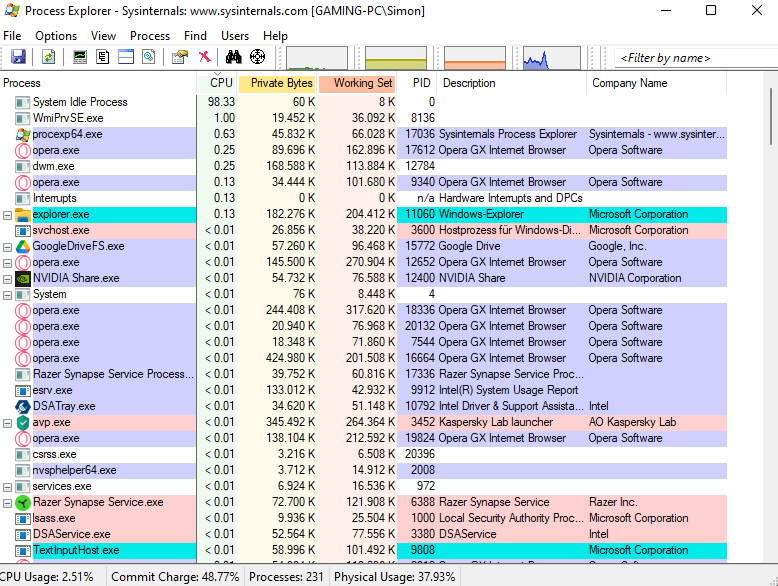Open the Process menu

(x=150, y=36)
